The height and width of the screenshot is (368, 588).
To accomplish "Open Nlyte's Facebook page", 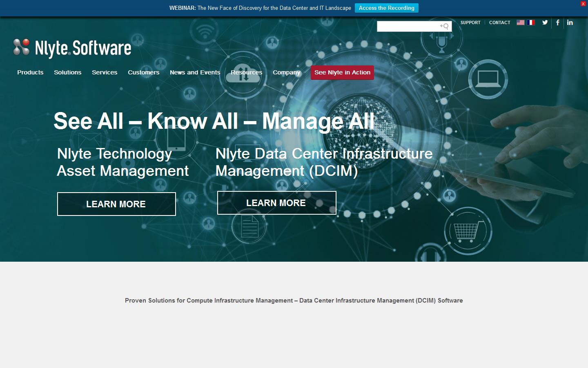I will (557, 22).
